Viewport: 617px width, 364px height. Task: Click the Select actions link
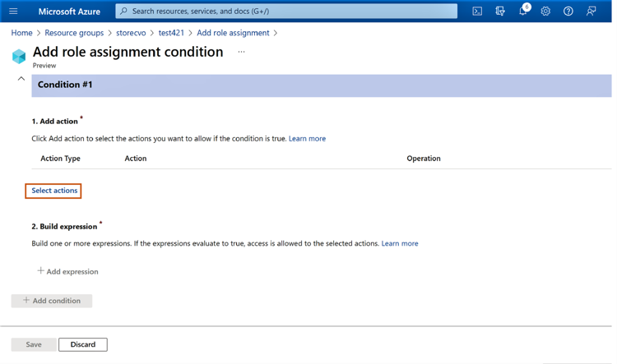tap(54, 191)
